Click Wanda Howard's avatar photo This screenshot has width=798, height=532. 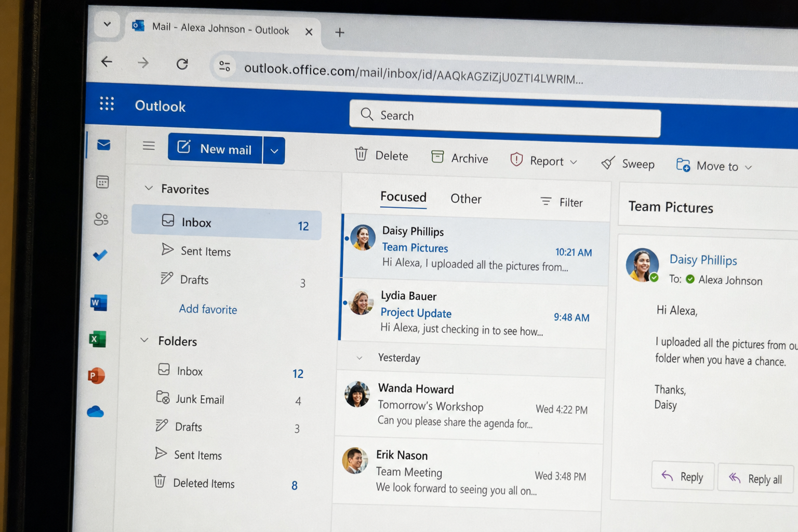coord(357,395)
